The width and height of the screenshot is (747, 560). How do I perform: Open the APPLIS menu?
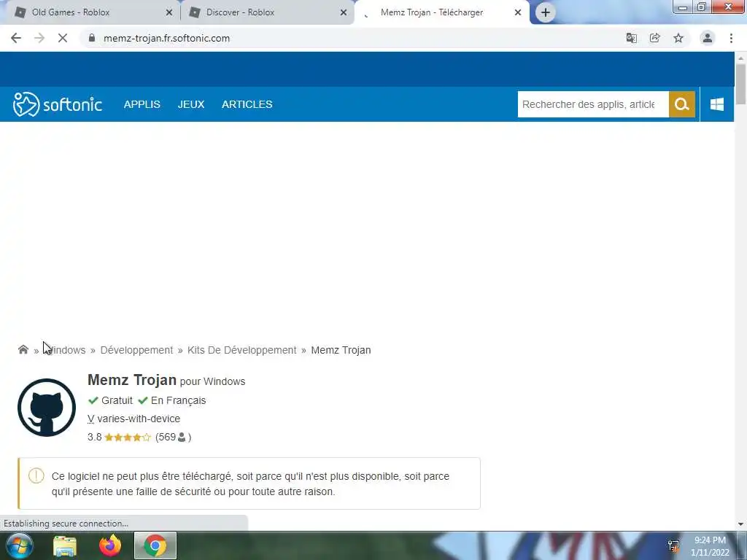(x=142, y=104)
